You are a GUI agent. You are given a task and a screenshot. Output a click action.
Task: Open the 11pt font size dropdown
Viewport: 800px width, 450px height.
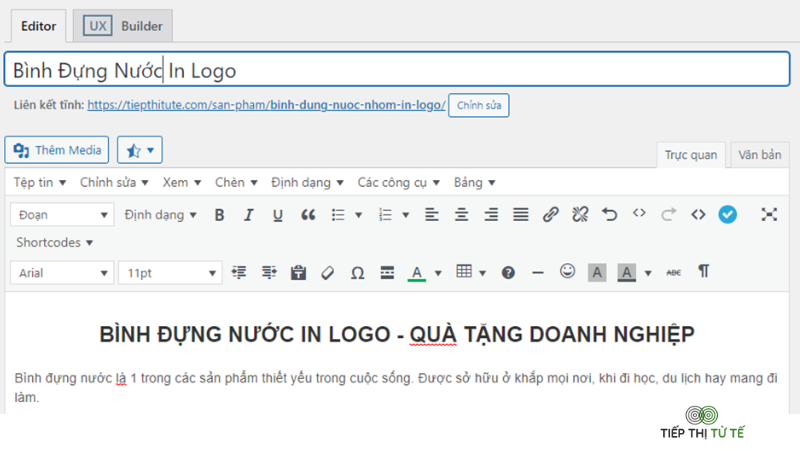(170, 273)
